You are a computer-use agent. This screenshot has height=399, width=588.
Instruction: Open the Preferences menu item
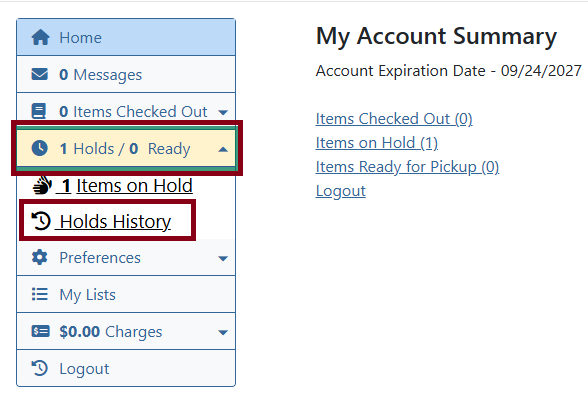(x=126, y=258)
